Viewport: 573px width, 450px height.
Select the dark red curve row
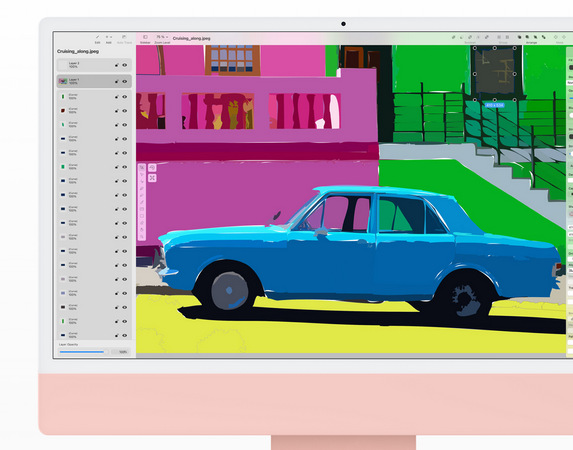94,110
